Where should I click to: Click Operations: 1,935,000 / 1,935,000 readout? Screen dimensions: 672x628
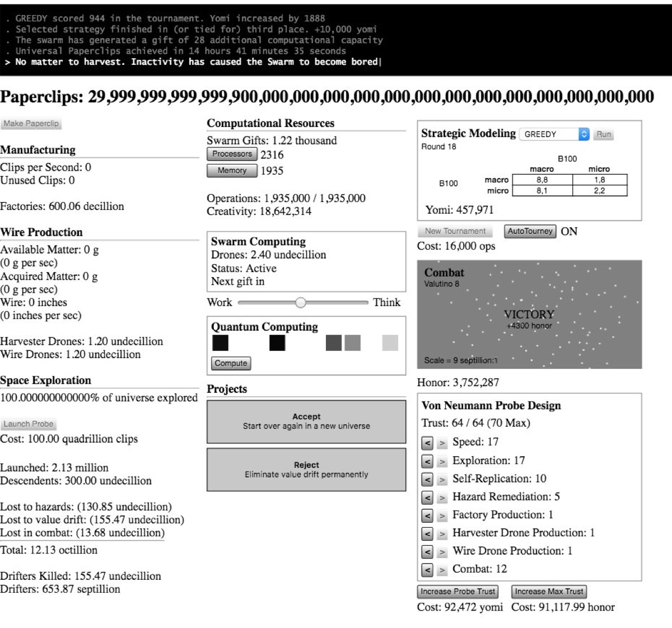pos(286,198)
